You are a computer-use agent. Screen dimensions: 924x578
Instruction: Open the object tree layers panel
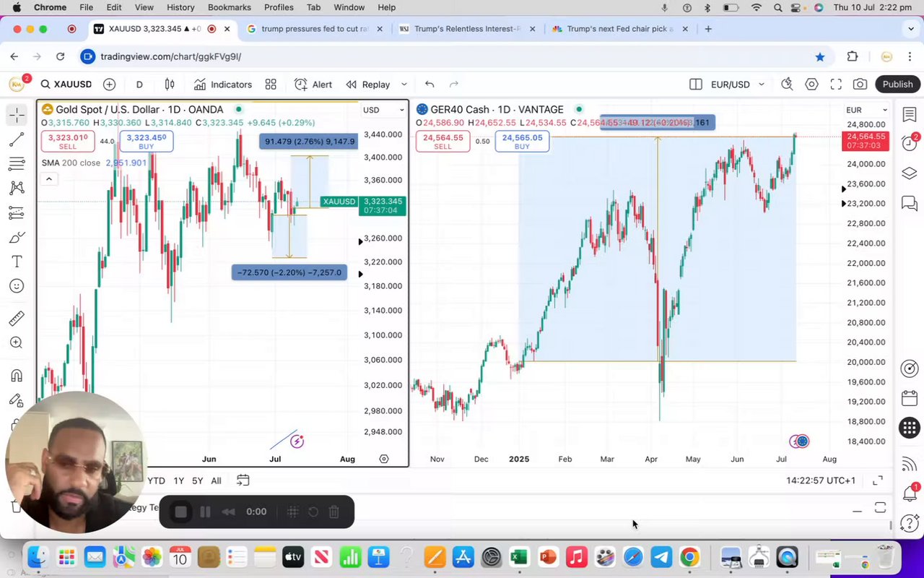910,173
